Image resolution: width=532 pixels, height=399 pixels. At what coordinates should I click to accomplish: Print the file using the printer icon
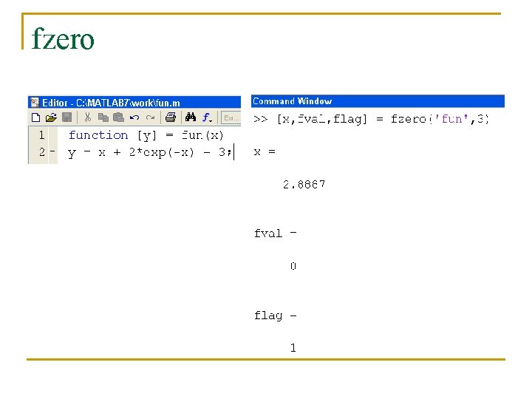point(171,117)
